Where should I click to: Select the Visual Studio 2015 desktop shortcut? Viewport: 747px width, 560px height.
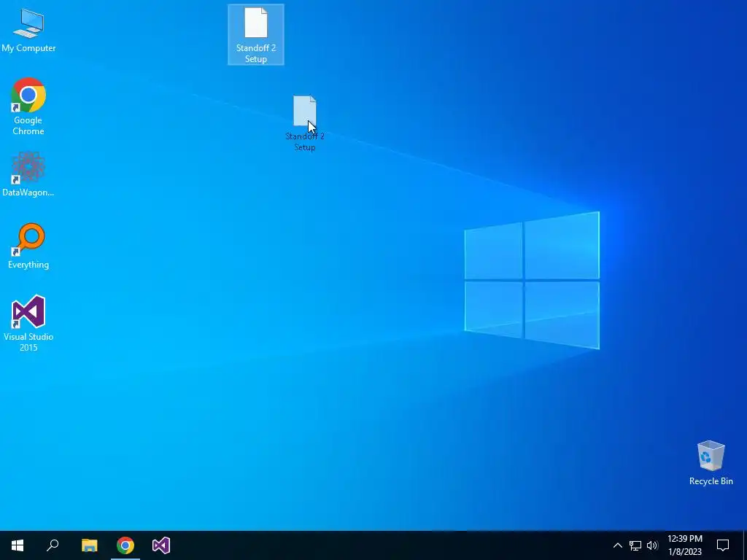click(28, 323)
